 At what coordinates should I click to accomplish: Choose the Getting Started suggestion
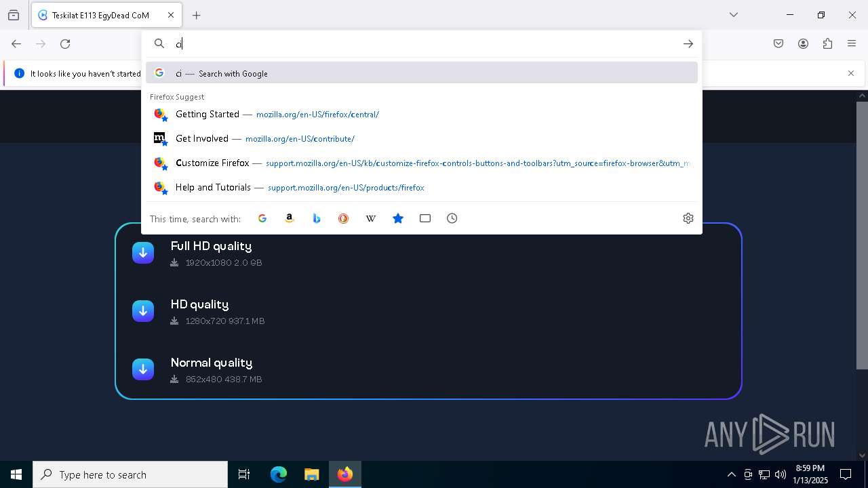(x=422, y=114)
